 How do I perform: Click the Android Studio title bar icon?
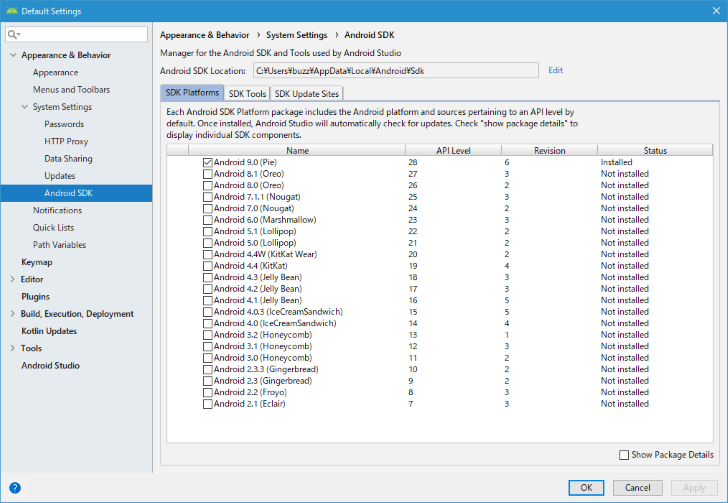12,11
